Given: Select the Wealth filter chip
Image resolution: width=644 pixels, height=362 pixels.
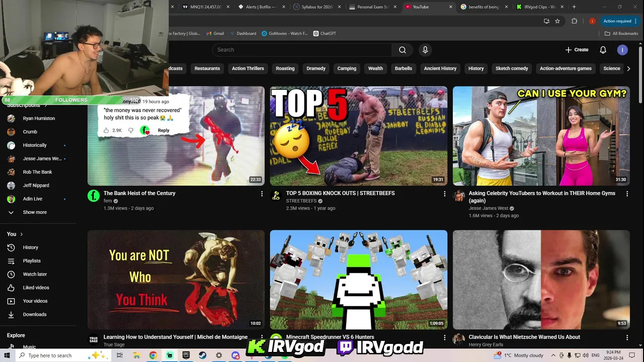Looking at the screenshot, I should coord(375,68).
